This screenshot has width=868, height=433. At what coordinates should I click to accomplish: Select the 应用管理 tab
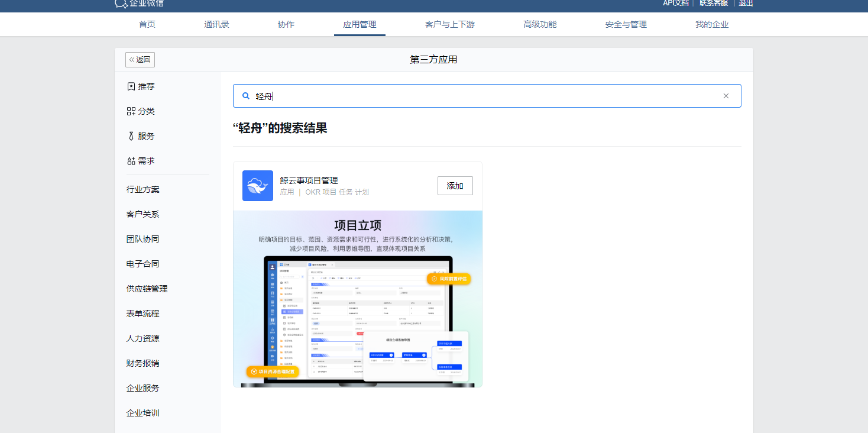(359, 24)
